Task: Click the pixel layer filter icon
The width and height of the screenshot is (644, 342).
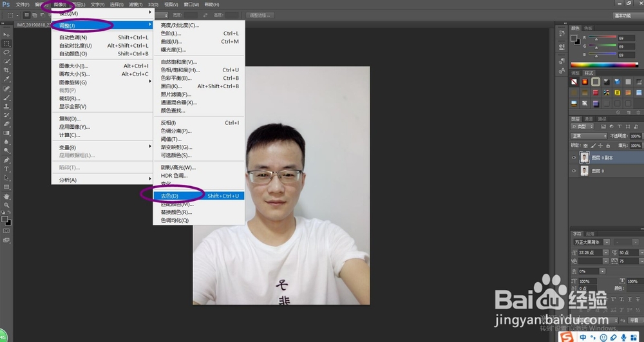Action: [603, 126]
